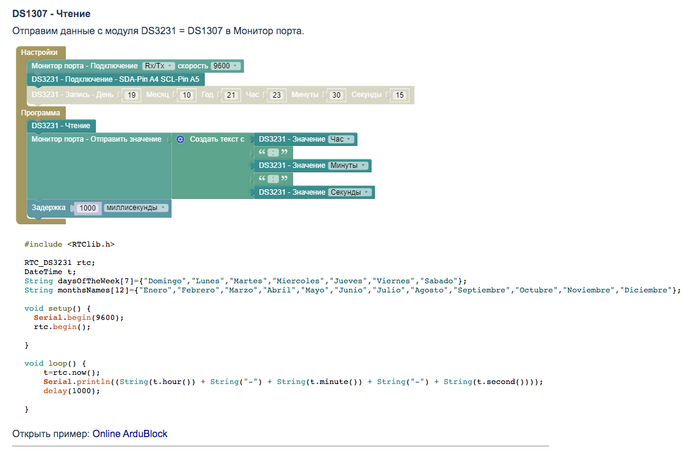Click the delay value field 1000
The height and width of the screenshot is (453, 700).
coord(87,208)
